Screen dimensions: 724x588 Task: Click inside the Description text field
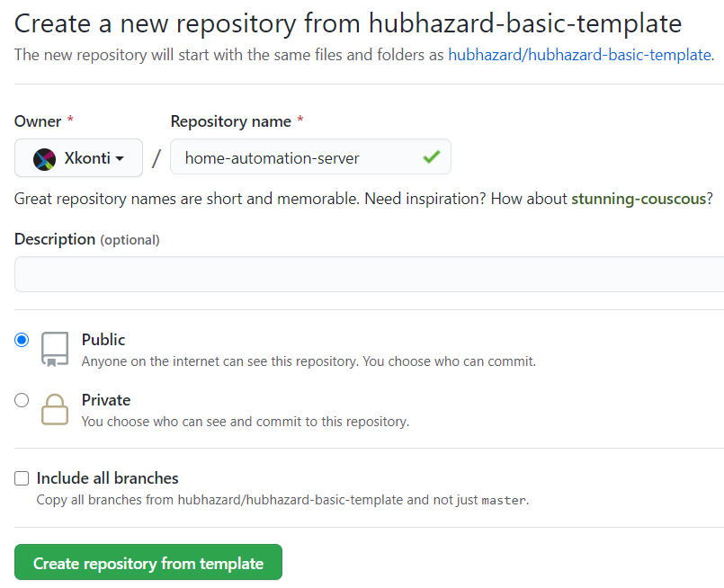pyautogui.click(x=360, y=274)
